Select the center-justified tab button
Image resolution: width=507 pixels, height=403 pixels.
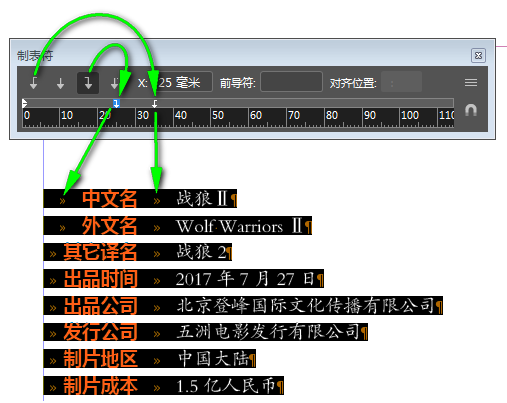tap(60, 83)
